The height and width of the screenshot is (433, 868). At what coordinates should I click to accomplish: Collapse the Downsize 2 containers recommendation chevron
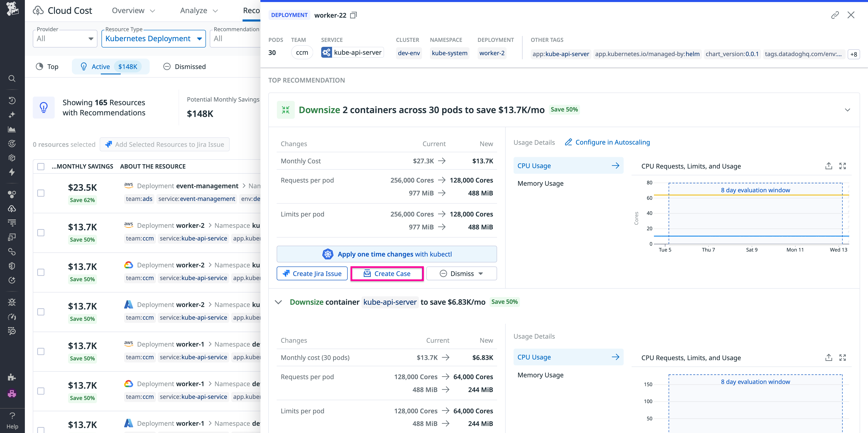pos(847,110)
